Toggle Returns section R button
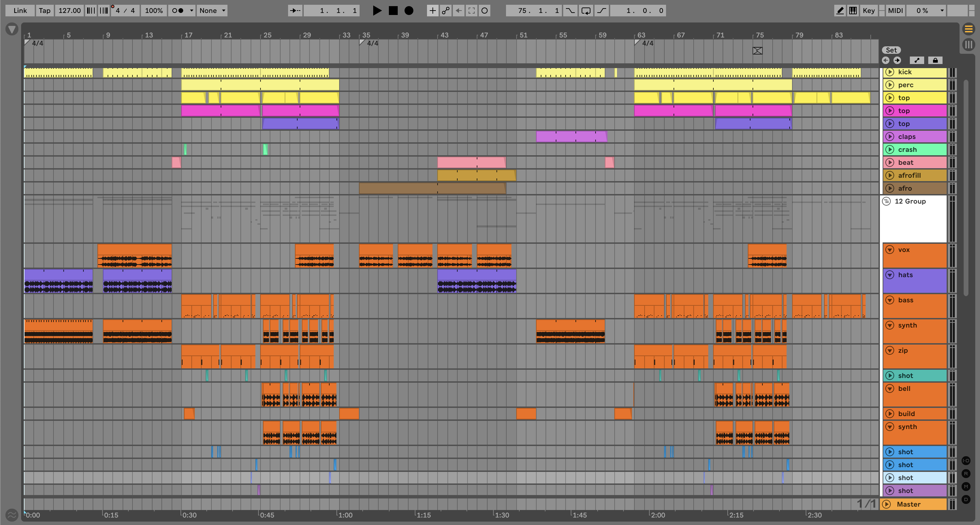This screenshot has width=980, height=525. [x=966, y=474]
